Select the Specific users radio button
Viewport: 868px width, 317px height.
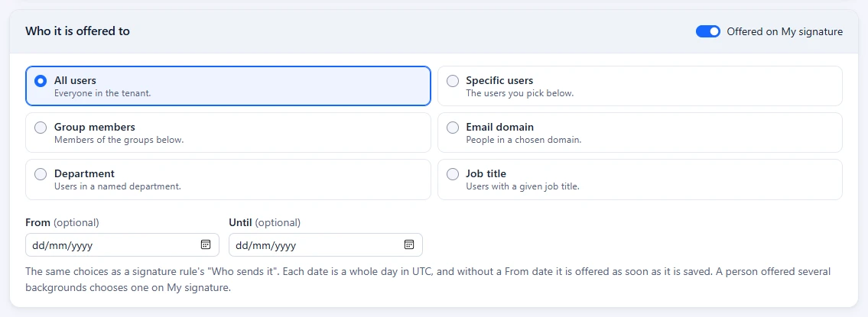(453, 81)
